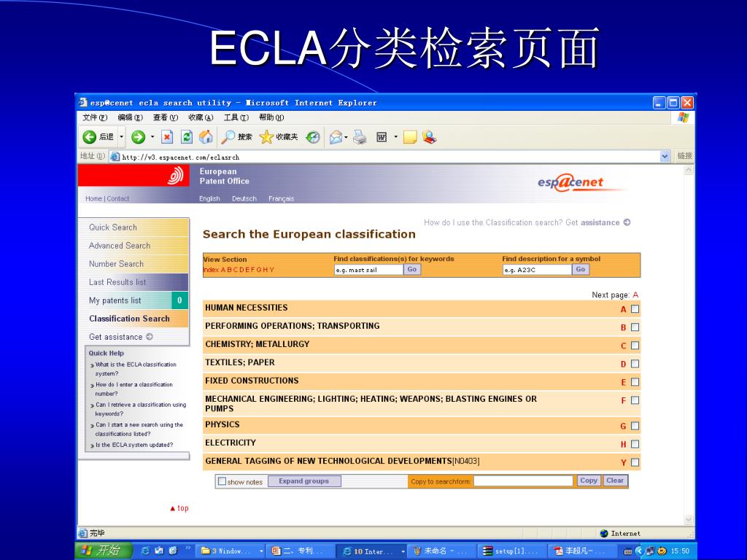Click the yellow Discuss note icon

coord(410,137)
